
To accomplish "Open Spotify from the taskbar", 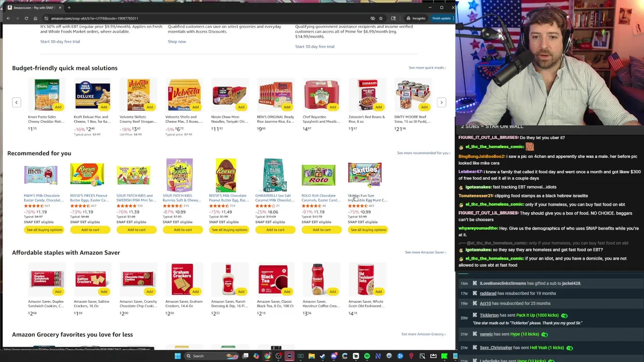I will [x=367, y=356].
